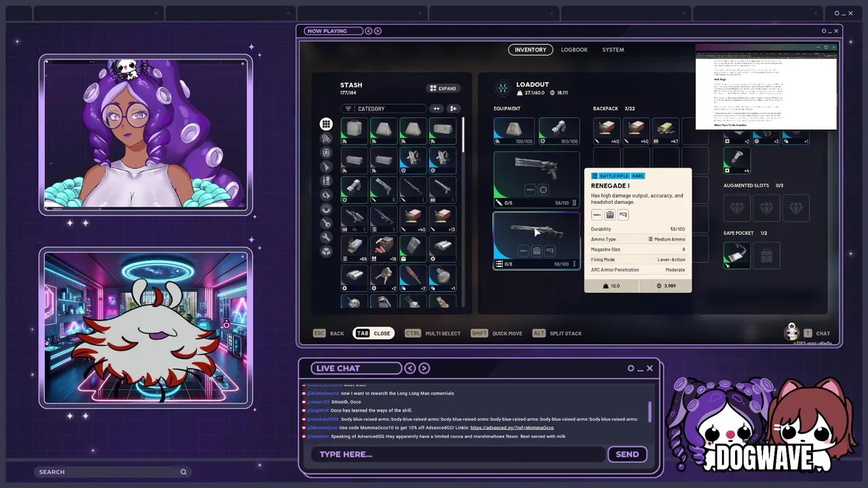Click the SHIFT Quick Move option

[x=497, y=333]
